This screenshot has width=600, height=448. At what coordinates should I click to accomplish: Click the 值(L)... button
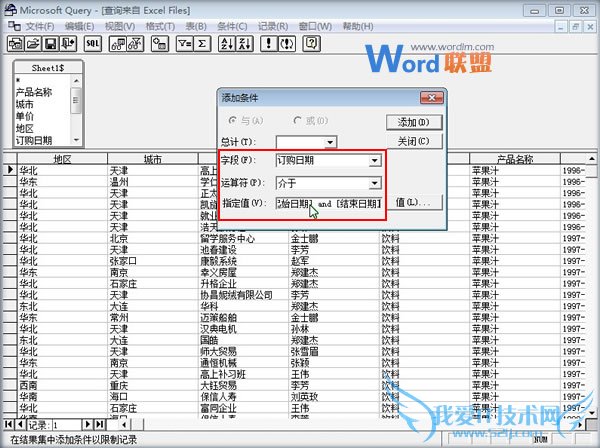click(x=414, y=202)
